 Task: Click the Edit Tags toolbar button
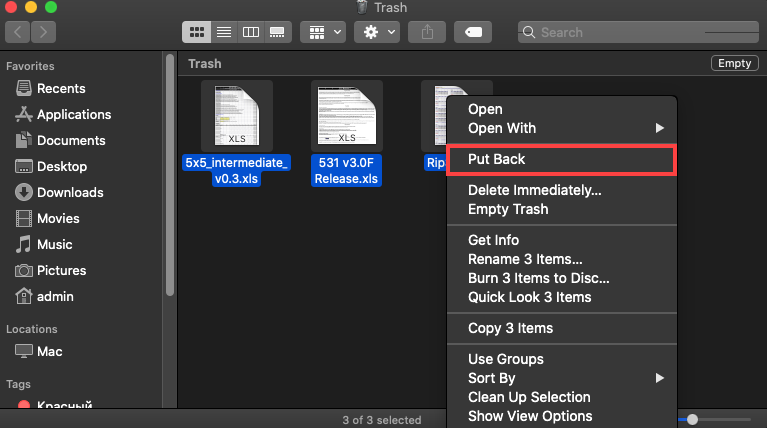[473, 32]
